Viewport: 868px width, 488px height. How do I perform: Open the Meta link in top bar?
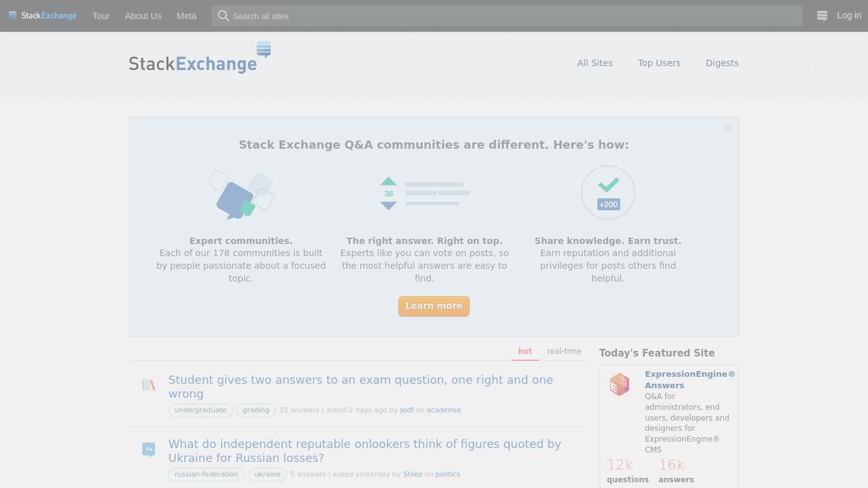186,16
